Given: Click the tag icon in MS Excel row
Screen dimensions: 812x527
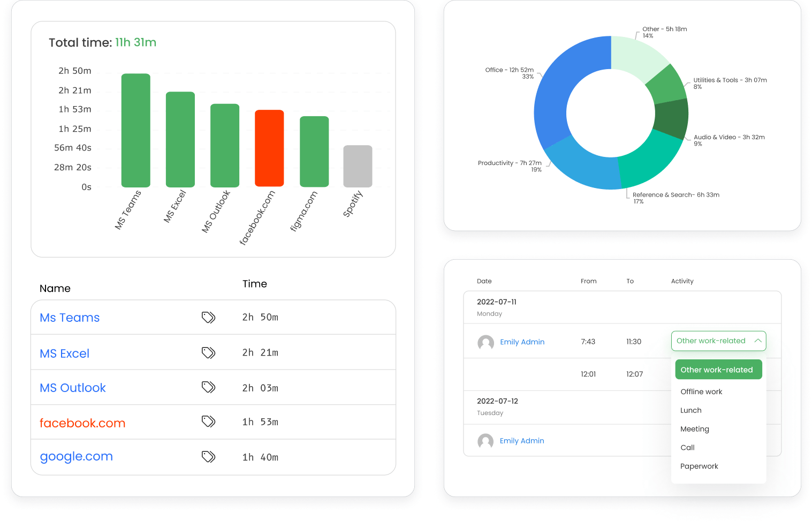Looking at the screenshot, I should coord(208,352).
